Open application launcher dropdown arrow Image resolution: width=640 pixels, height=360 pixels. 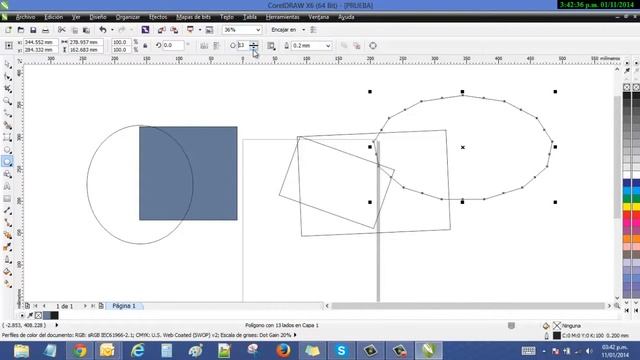pos(200,30)
